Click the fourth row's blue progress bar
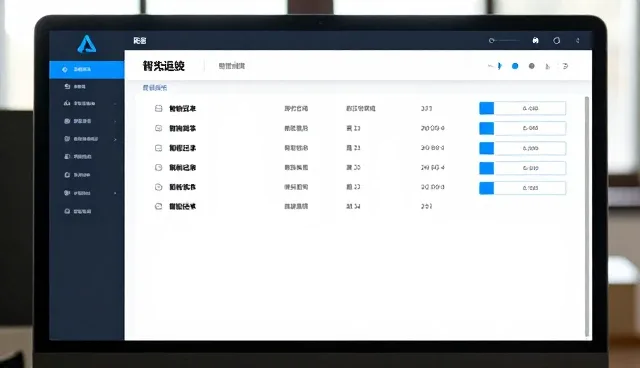Image resolution: width=640 pixels, height=368 pixels. (x=522, y=168)
